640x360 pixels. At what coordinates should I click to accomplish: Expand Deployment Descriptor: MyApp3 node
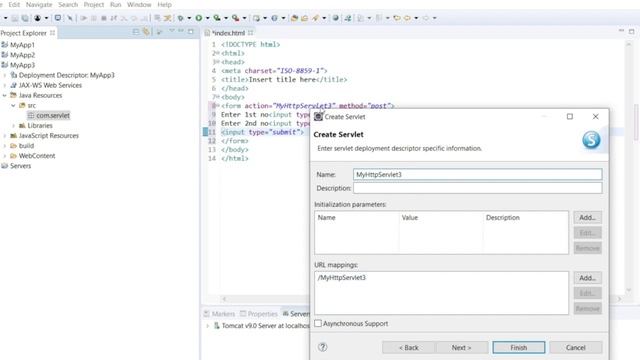tap(5, 75)
